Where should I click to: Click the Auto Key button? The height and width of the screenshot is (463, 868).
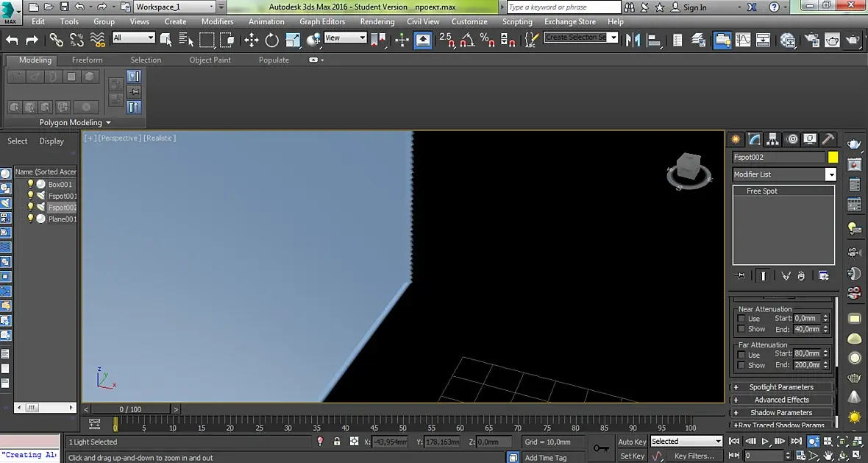pyautogui.click(x=632, y=442)
